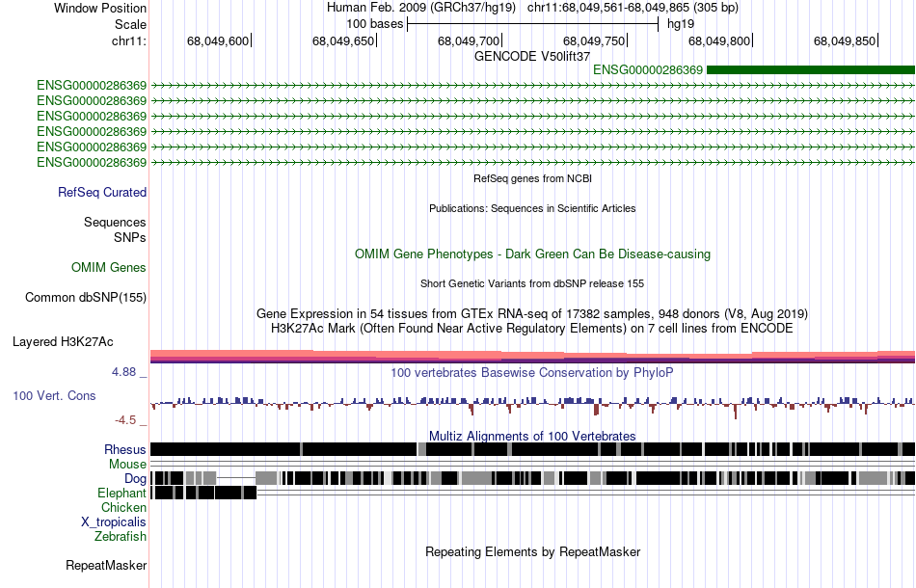Click the chr11: ruler label

(x=128, y=40)
